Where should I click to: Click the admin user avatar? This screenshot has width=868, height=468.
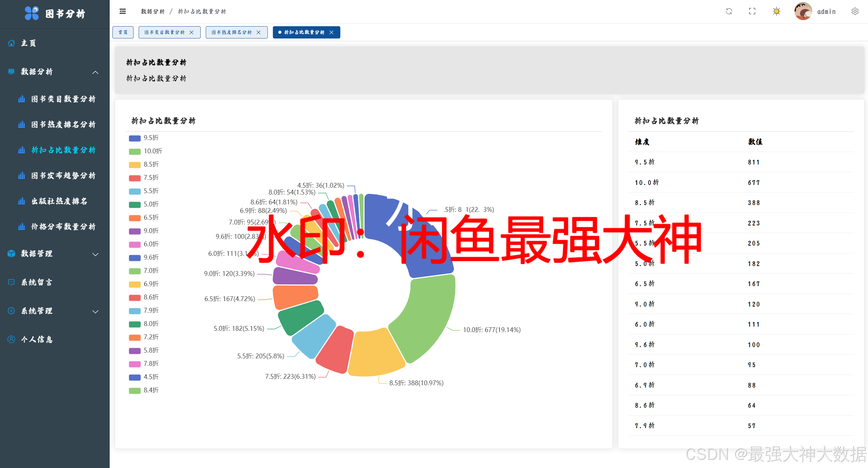[803, 12]
